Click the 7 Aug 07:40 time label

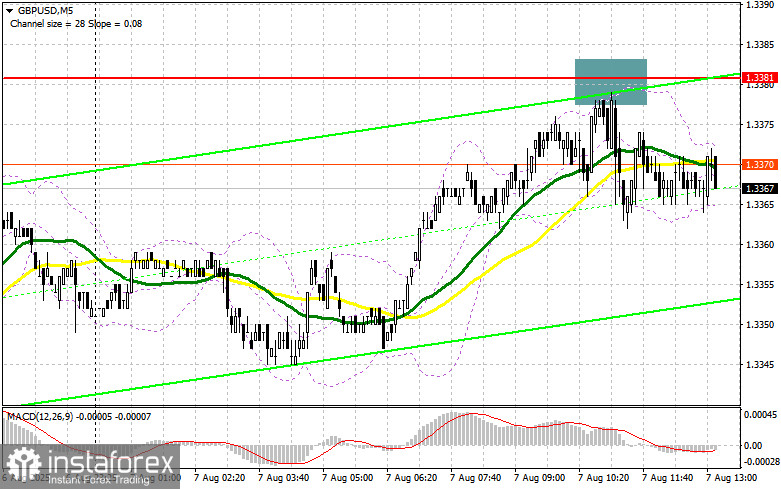[x=475, y=478]
